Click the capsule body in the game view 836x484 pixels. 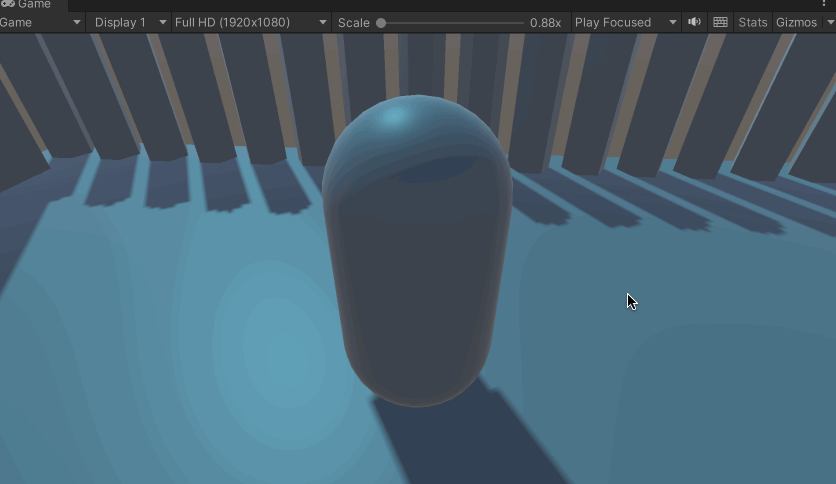pyautogui.click(x=418, y=280)
